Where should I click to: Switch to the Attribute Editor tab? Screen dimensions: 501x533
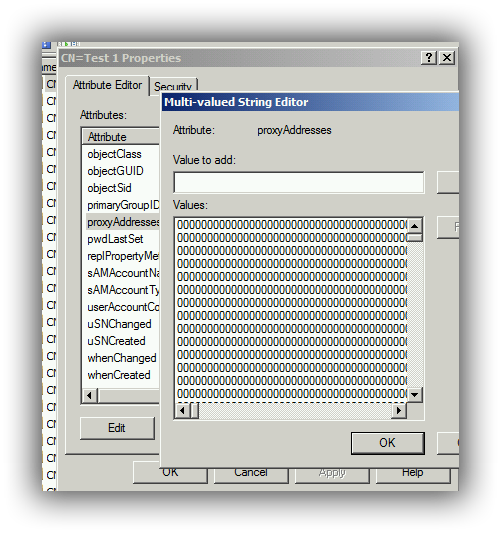pos(107,85)
